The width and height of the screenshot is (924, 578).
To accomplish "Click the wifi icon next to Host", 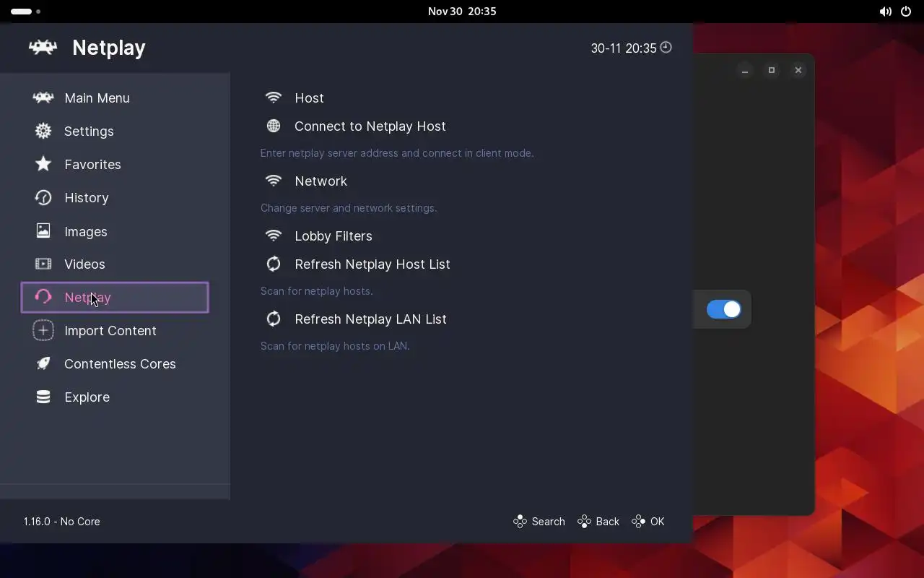I will [x=273, y=98].
